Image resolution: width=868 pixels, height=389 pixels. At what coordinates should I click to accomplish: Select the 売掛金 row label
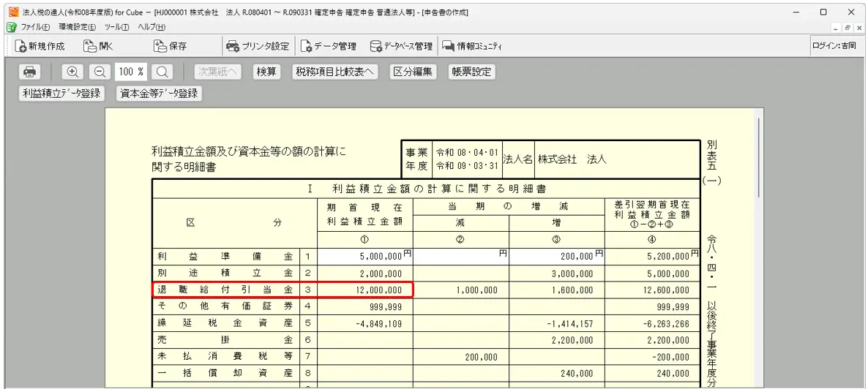[226, 340]
